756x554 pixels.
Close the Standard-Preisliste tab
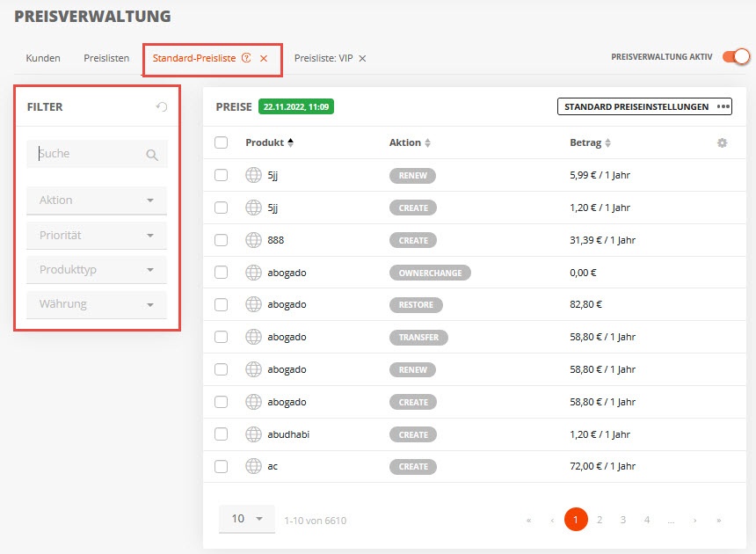click(264, 58)
